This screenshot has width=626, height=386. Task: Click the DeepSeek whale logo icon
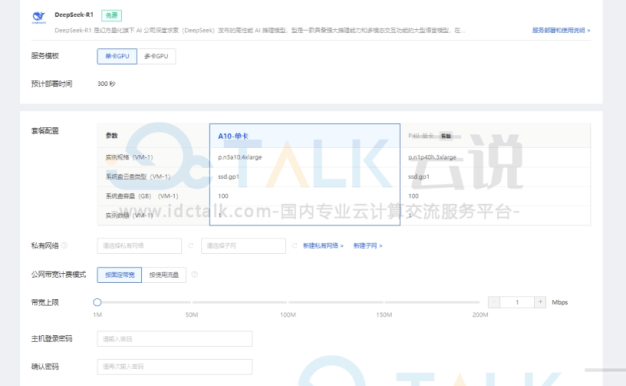point(39,17)
